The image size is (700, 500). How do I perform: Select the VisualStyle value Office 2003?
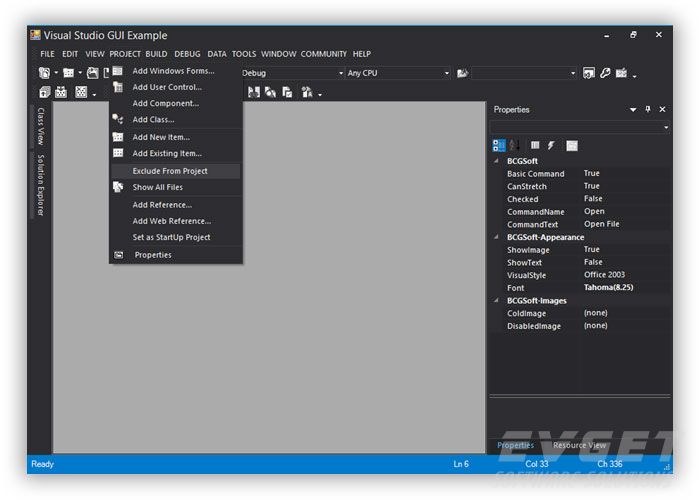pyautogui.click(x=604, y=275)
